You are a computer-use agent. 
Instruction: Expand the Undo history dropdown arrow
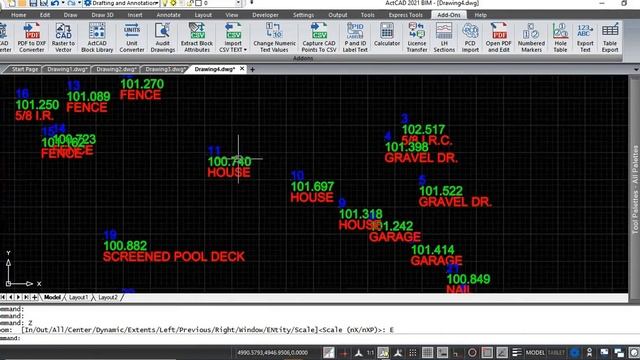(x=62, y=3)
